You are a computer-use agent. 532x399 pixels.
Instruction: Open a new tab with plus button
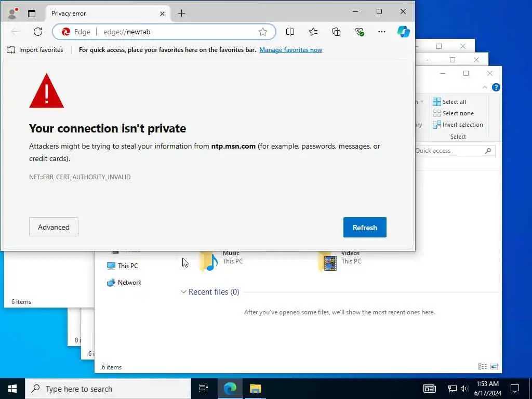(x=181, y=13)
